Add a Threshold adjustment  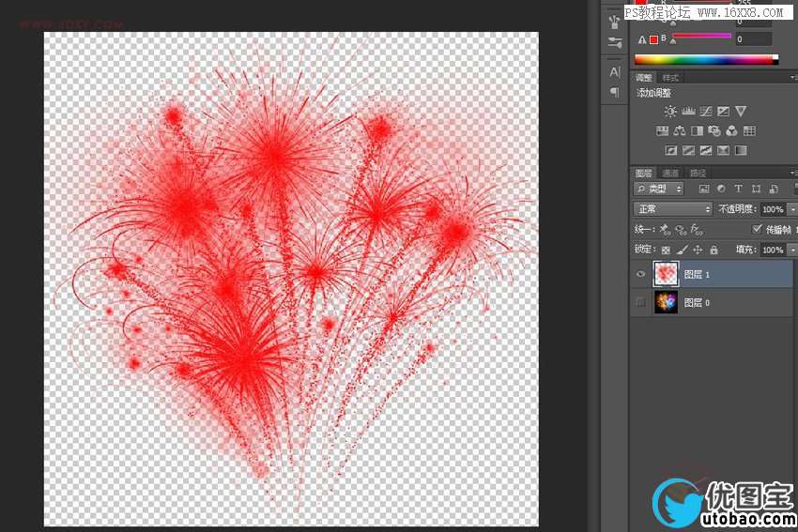706,150
